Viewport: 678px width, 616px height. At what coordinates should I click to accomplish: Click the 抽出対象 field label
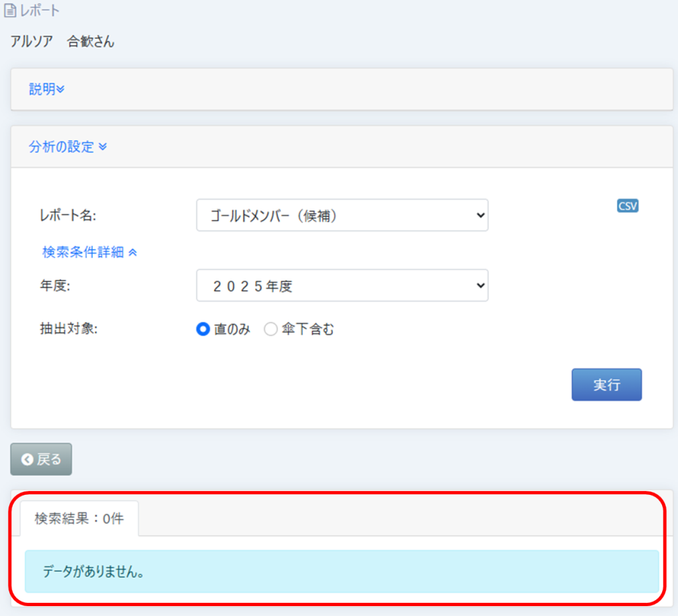(69, 330)
